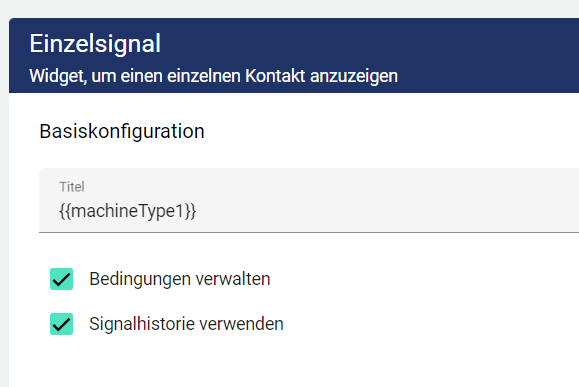Image resolution: width=579 pixels, height=387 pixels.
Task: Click the gray strip above the Einzelsignal header
Action: pyautogui.click(x=290, y=8)
